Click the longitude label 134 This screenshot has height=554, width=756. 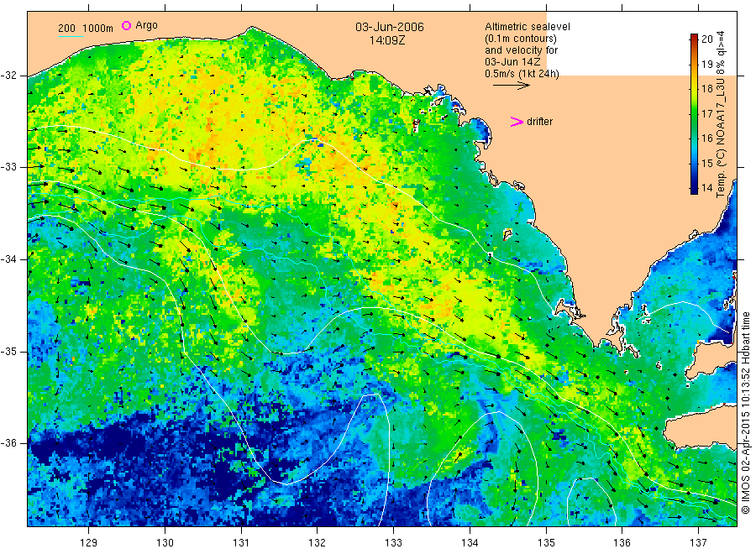pyautogui.click(x=470, y=543)
